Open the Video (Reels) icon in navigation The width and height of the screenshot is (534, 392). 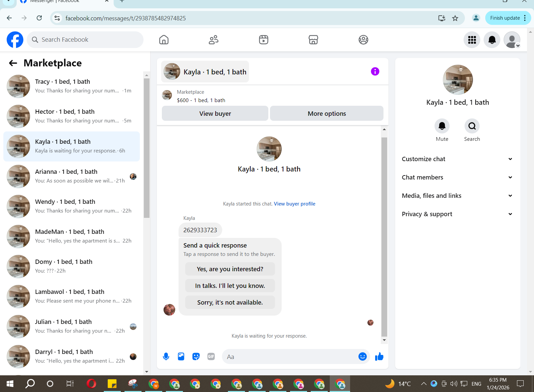click(x=264, y=40)
